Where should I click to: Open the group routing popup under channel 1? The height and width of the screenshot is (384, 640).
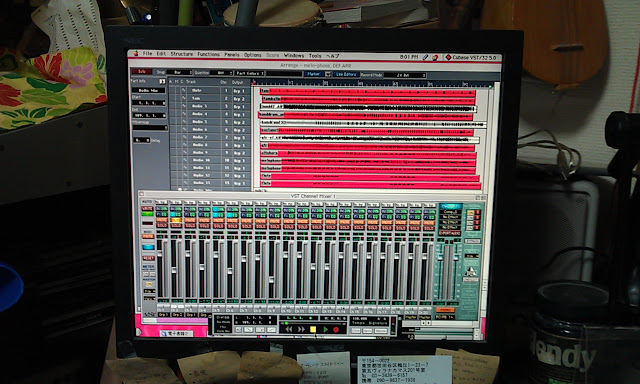point(163,315)
